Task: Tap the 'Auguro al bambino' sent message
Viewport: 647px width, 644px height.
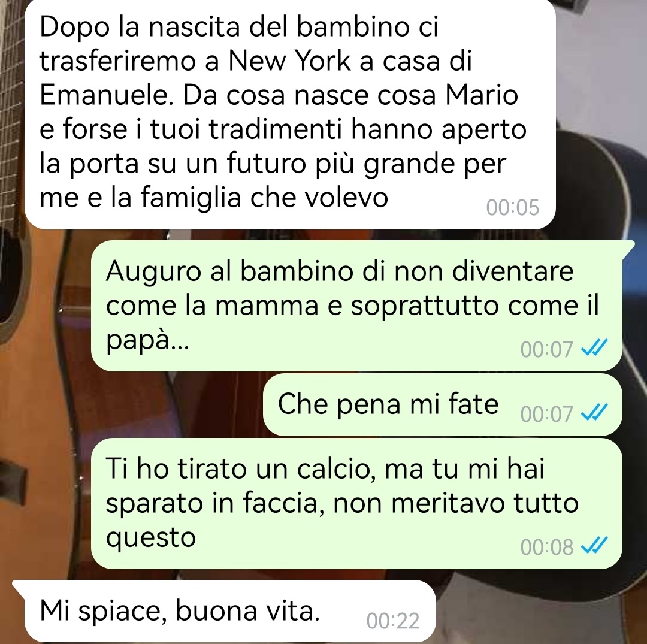Action: (357, 306)
